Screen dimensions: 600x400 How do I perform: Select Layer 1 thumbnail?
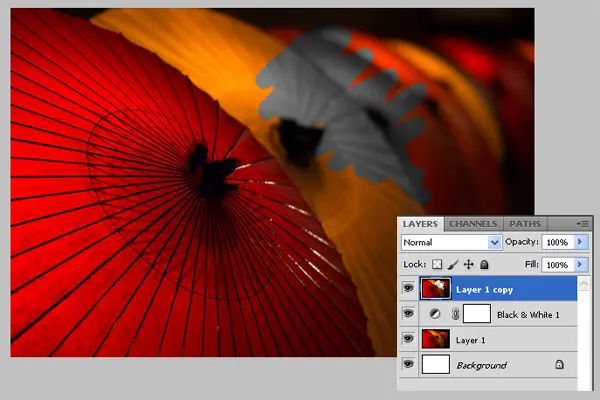[x=435, y=339]
